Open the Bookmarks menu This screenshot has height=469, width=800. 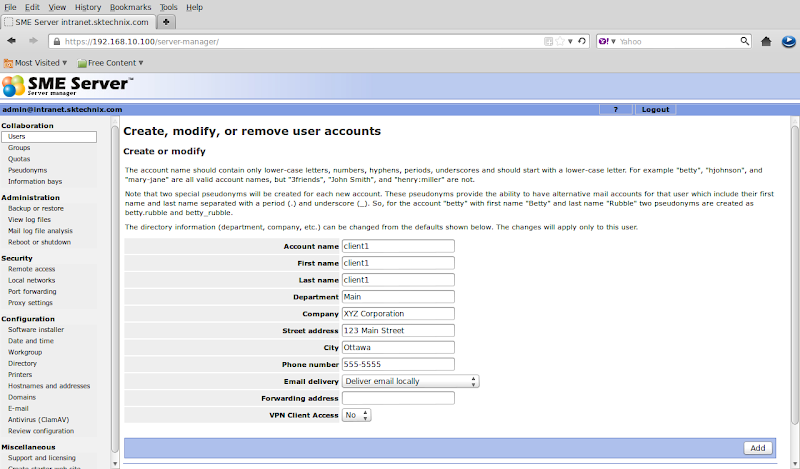coord(131,7)
